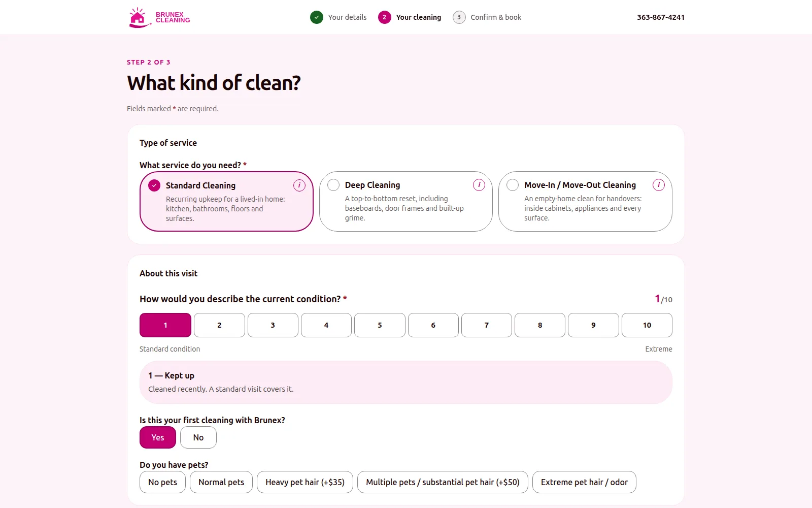Choose condition level 5

click(380, 325)
